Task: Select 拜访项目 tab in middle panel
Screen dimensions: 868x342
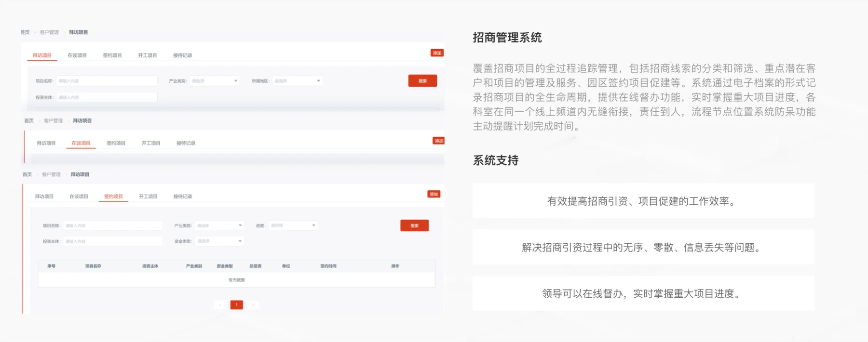Action: (x=46, y=143)
